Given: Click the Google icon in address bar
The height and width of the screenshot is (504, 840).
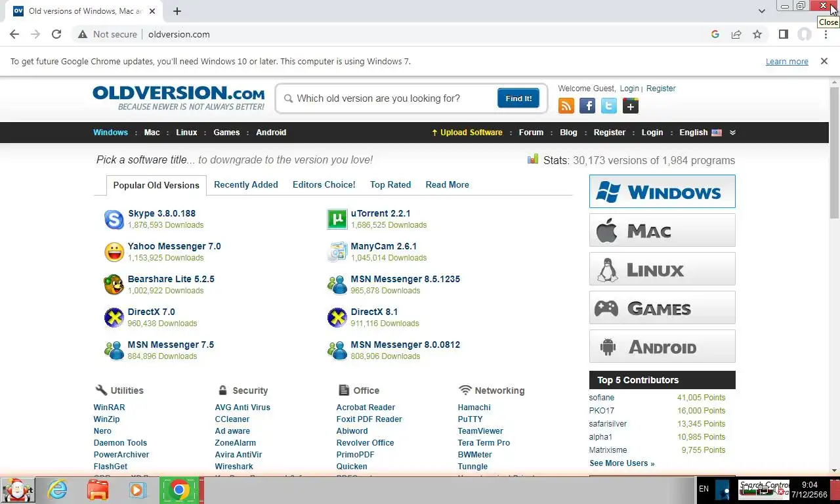Looking at the screenshot, I should pos(715,34).
